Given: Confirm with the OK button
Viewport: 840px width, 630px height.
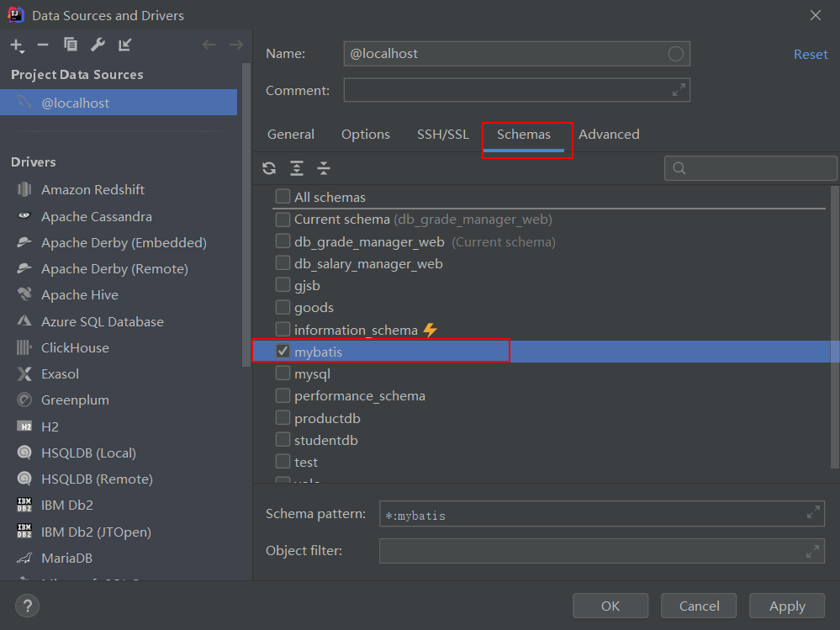Looking at the screenshot, I should point(610,606).
